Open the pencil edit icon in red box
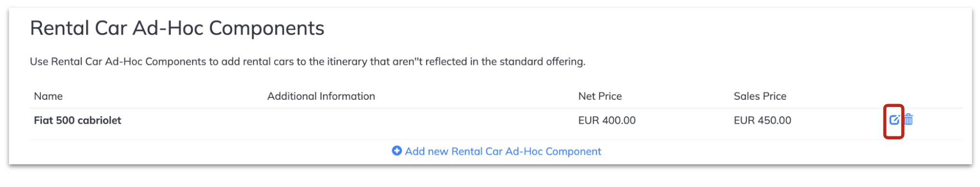This screenshot has height=187, width=980. [x=894, y=120]
